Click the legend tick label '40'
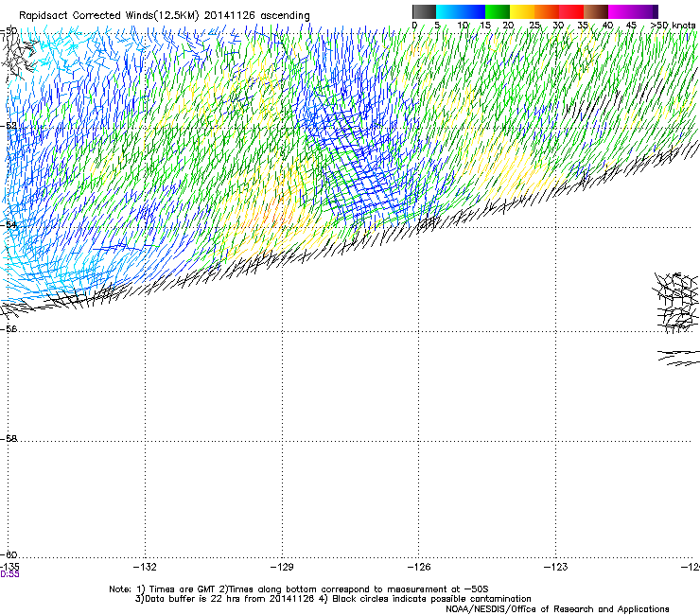This screenshot has width=700, height=615. [607, 25]
